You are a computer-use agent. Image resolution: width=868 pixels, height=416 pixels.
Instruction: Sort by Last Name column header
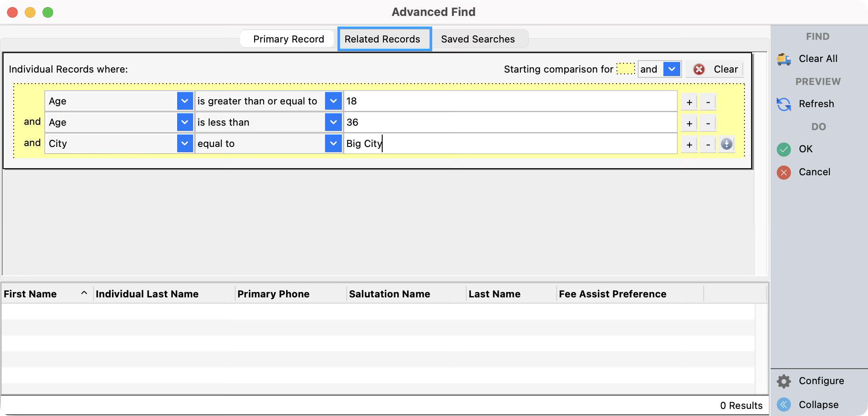coord(511,294)
